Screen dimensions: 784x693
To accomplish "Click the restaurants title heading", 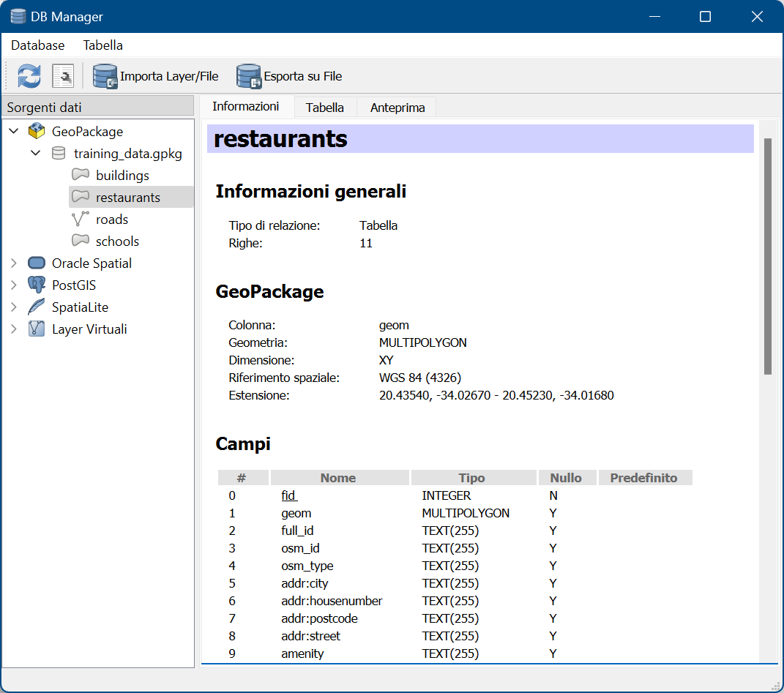I will coord(280,138).
